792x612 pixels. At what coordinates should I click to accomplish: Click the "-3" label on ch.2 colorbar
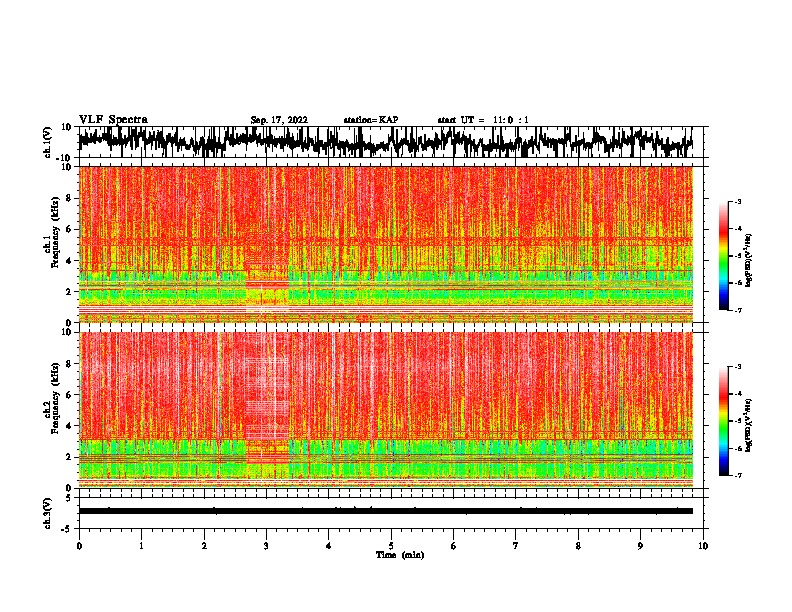[x=737, y=367]
